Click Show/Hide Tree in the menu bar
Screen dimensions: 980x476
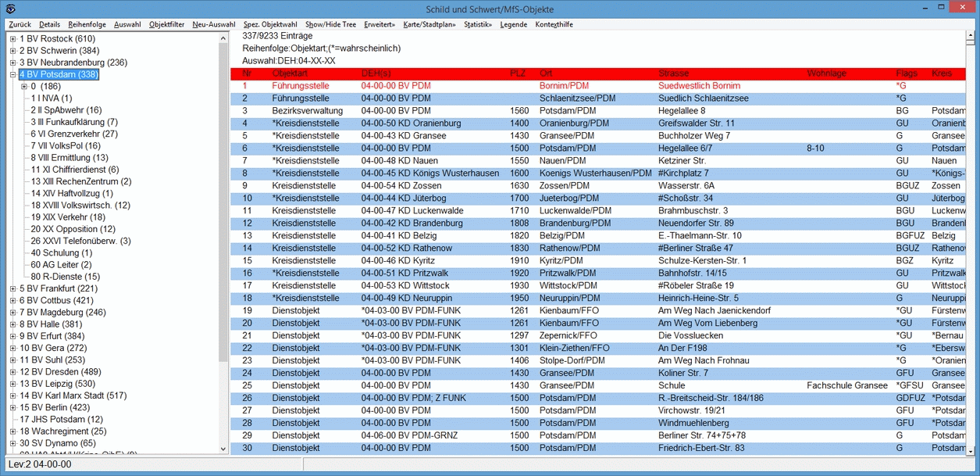[x=330, y=24]
